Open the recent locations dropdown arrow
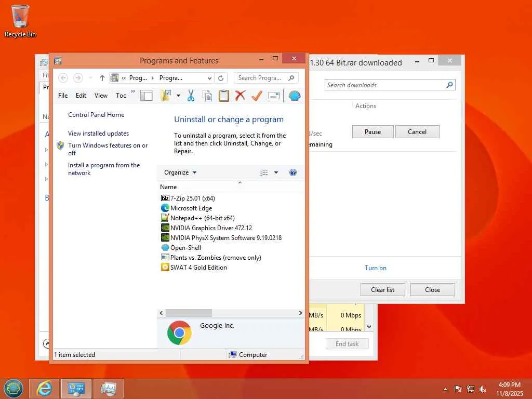The height and width of the screenshot is (399, 532). (90, 78)
